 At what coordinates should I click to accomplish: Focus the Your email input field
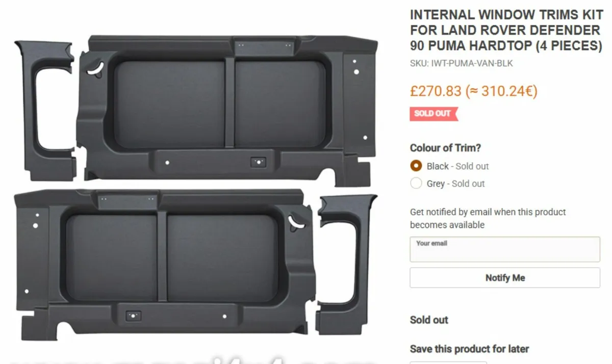coord(504,249)
